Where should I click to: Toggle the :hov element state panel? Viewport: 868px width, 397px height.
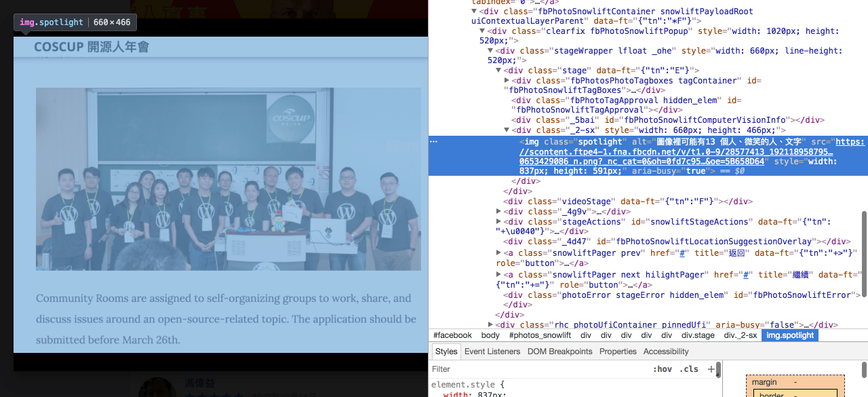(662, 369)
